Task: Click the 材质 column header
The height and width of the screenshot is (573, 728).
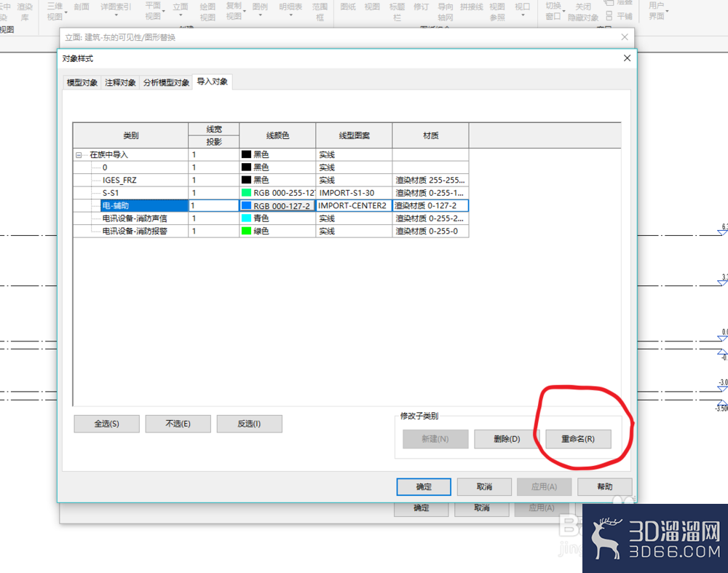Action: click(x=431, y=135)
